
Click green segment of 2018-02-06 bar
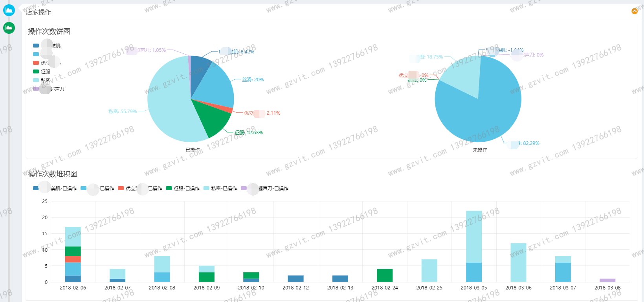click(x=73, y=251)
